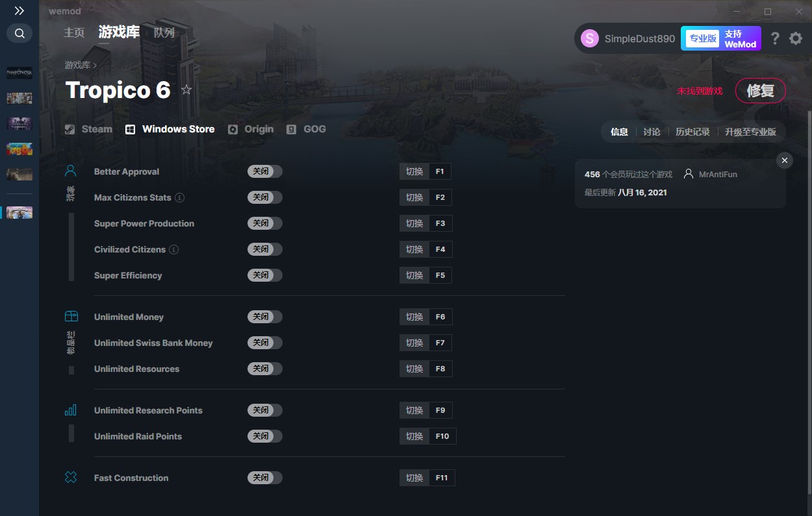This screenshot has height=516, width=812.
Task: Click the 修复 button
Action: point(760,91)
